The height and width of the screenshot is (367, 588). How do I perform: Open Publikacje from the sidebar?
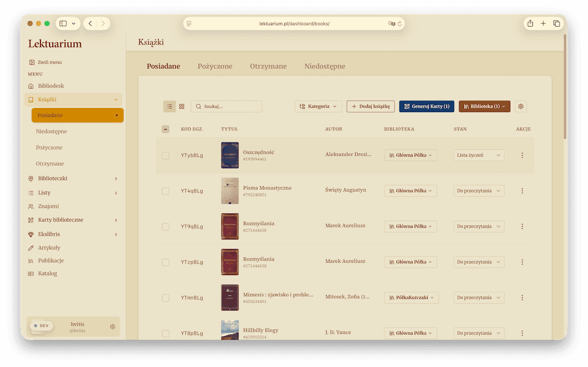(x=52, y=260)
